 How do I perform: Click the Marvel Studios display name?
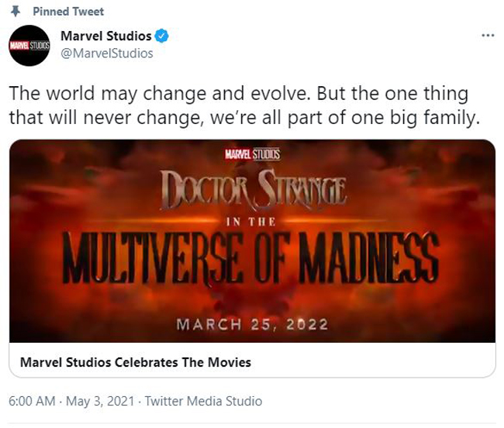(105, 36)
